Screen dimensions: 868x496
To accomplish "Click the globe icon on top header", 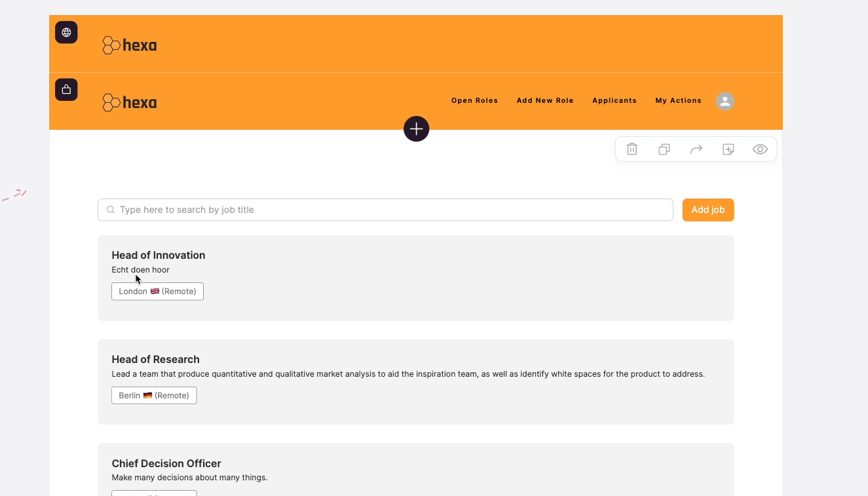I will coord(66,32).
